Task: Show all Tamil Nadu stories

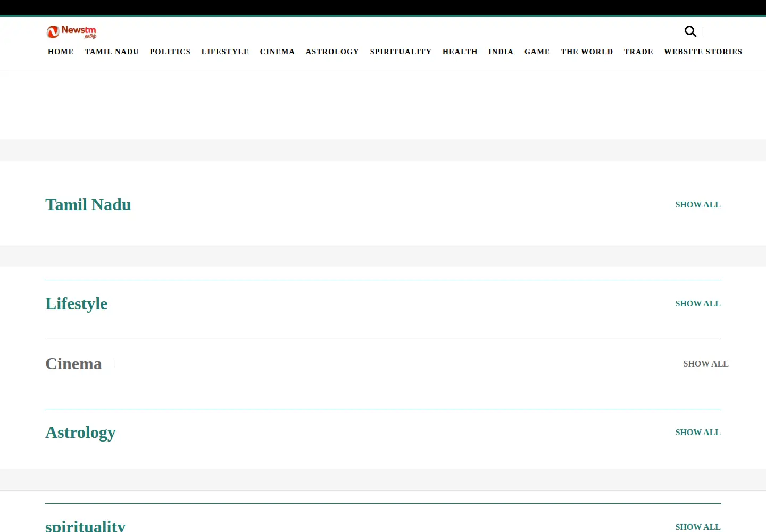Action: (x=698, y=205)
